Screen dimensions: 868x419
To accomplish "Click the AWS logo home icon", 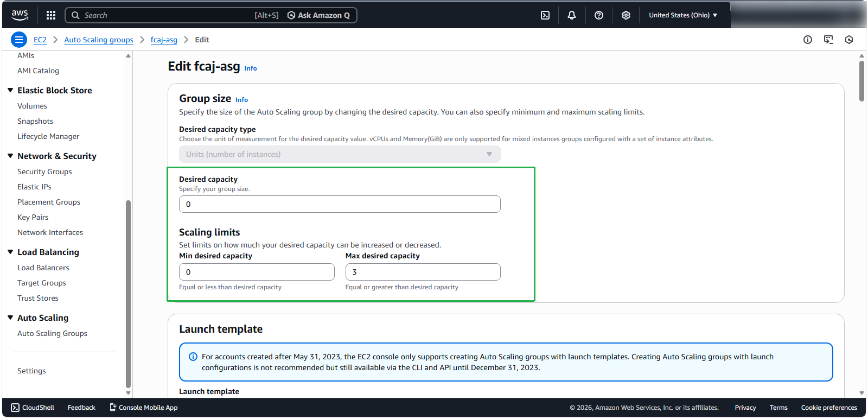I will pos(20,15).
